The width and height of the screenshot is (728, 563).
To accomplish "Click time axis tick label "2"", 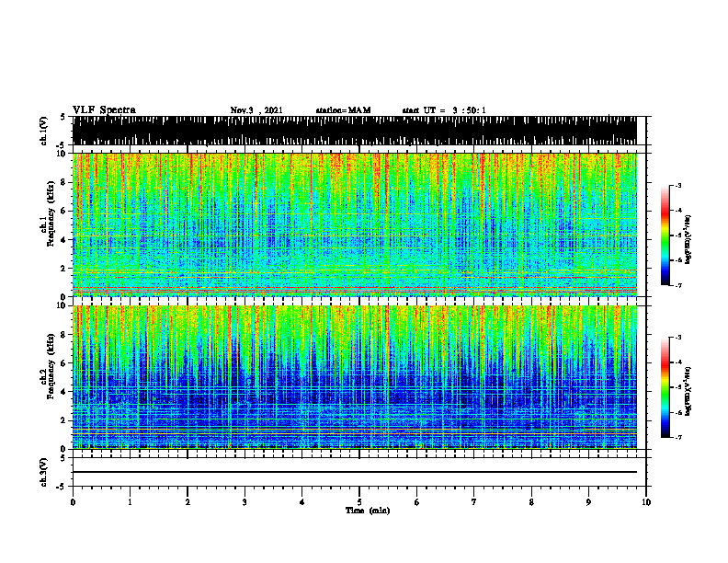I will tap(188, 502).
